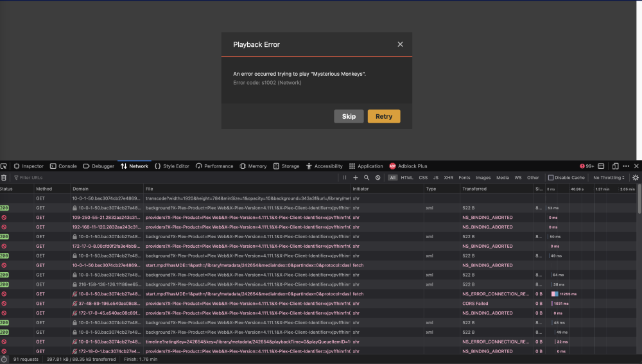Open the Adblock Plus panel
Image resolution: width=642 pixels, height=364 pixels.
pyautogui.click(x=408, y=166)
